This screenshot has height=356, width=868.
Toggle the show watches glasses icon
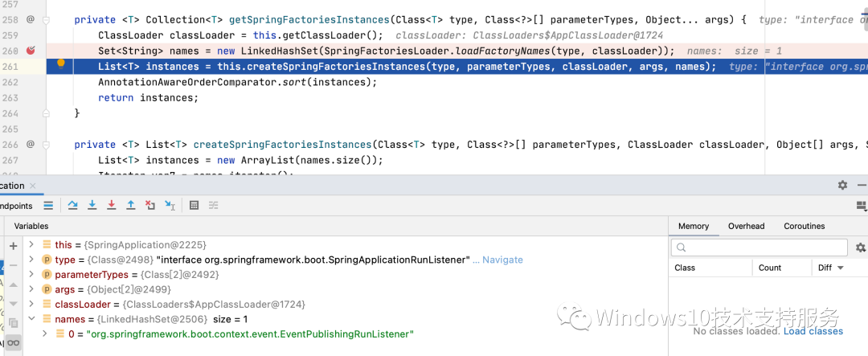pyautogui.click(x=14, y=342)
